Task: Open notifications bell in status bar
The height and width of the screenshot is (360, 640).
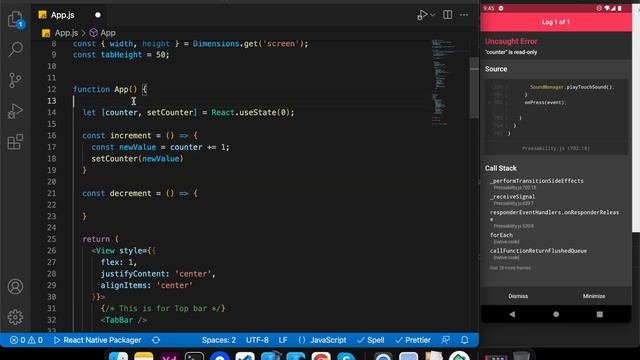Action: [x=464, y=340]
